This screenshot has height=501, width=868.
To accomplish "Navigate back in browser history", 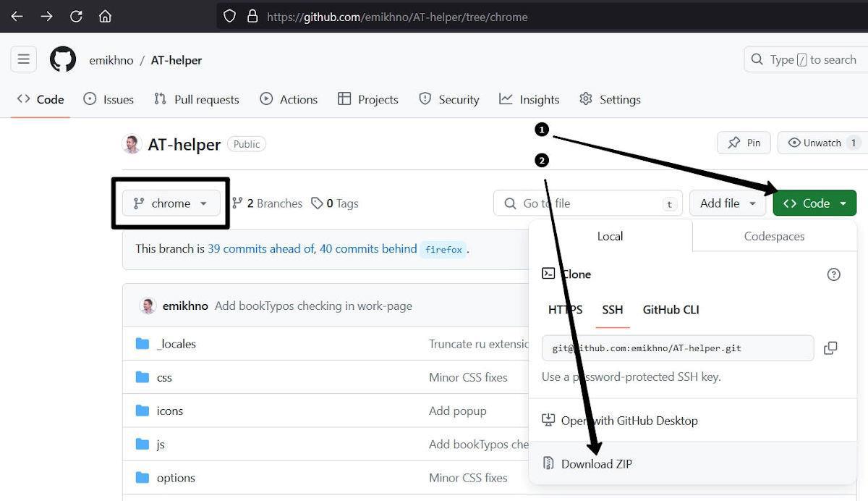I will click(x=17, y=16).
